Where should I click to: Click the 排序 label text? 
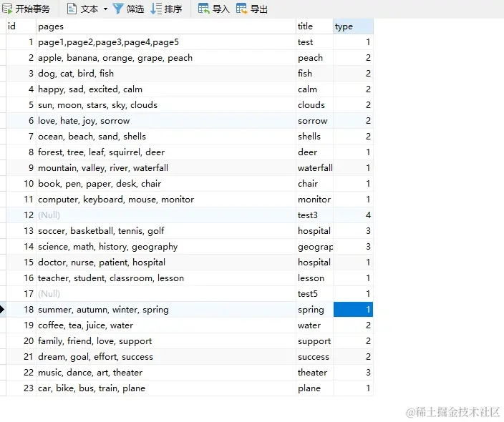[x=173, y=9]
